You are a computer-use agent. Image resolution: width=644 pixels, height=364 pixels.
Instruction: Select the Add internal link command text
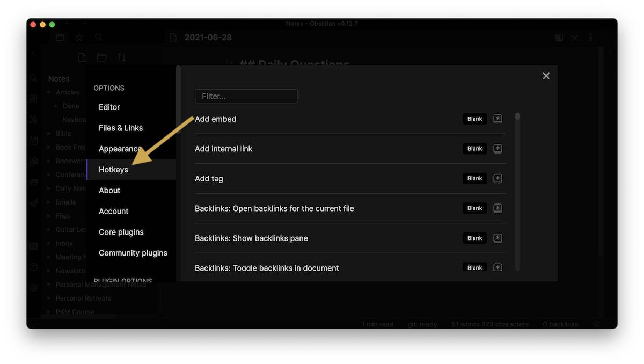(223, 149)
